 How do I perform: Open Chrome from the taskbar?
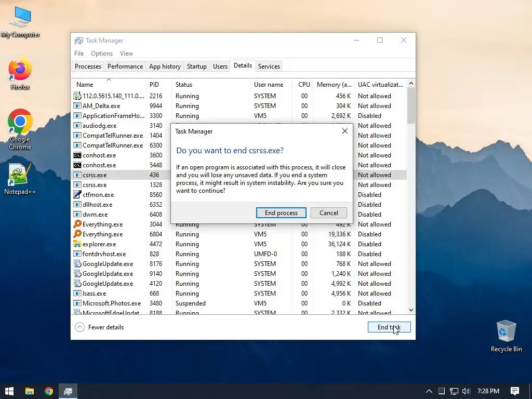(49, 391)
